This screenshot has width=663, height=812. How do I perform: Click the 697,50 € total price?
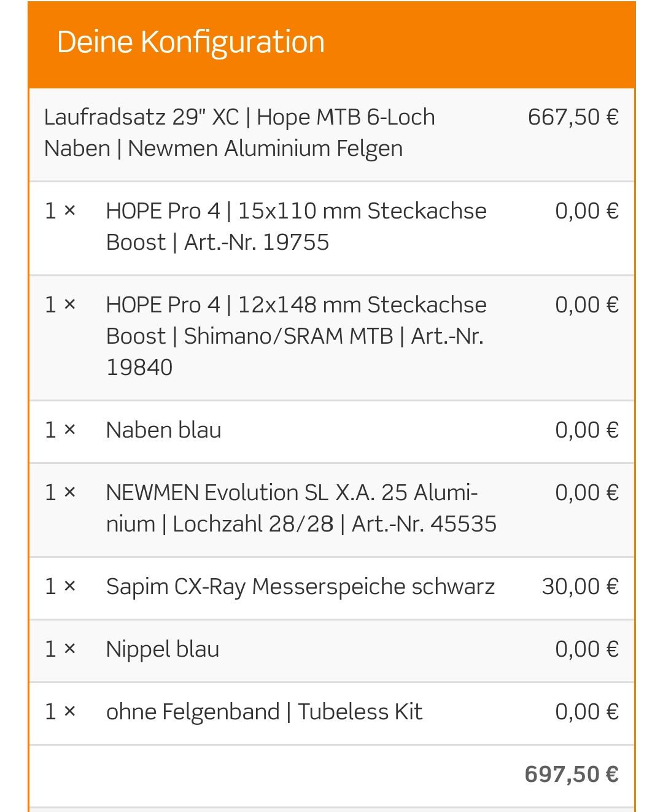pyautogui.click(x=571, y=775)
